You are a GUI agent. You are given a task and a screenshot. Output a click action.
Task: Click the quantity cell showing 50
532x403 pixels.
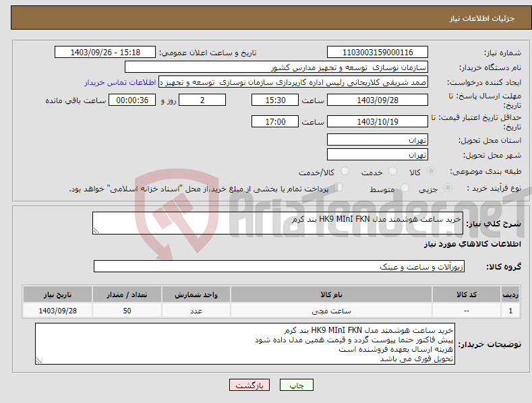[x=127, y=311]
